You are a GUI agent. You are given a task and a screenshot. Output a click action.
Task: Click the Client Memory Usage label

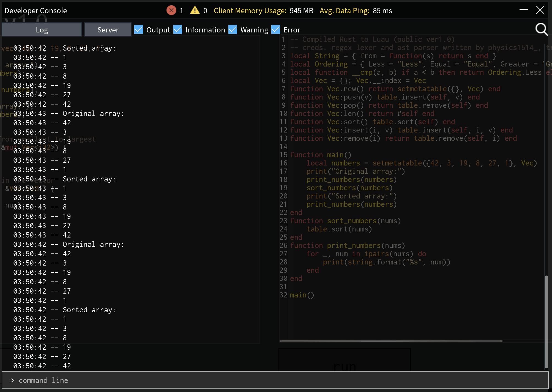point(250,11)
